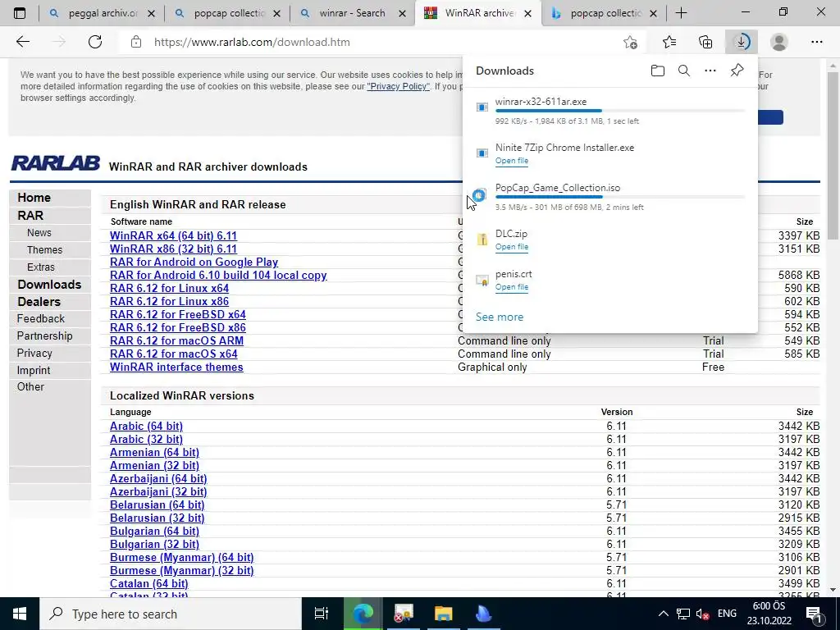
Task: Open RAR for Android on Google Play
Action: tap(194, 262)
